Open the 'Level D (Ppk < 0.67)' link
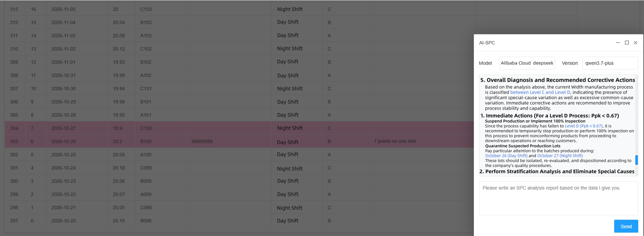644x236 pixels. pyautogui.click(x=583, y=126)
